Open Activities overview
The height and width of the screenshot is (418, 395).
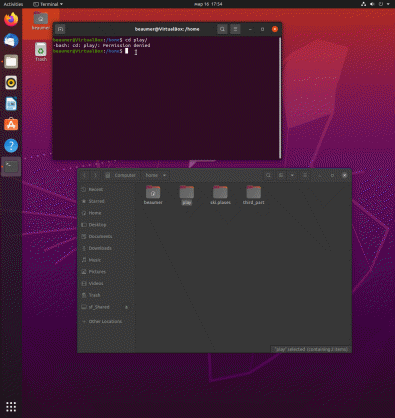point(13,4)
